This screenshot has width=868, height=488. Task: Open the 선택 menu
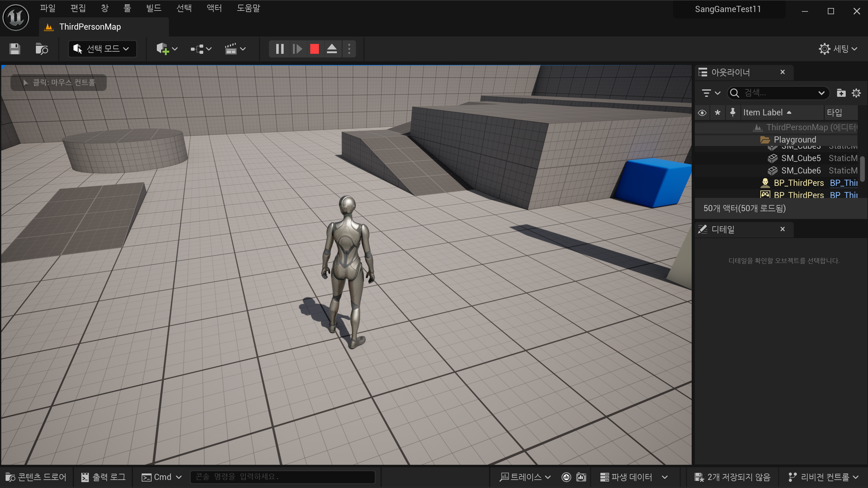tap(184, 8)
